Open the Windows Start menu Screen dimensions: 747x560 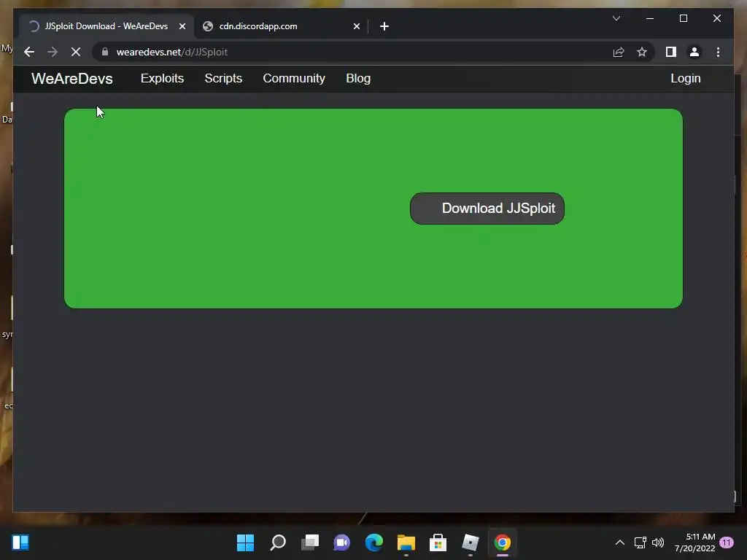pos(245,542)
